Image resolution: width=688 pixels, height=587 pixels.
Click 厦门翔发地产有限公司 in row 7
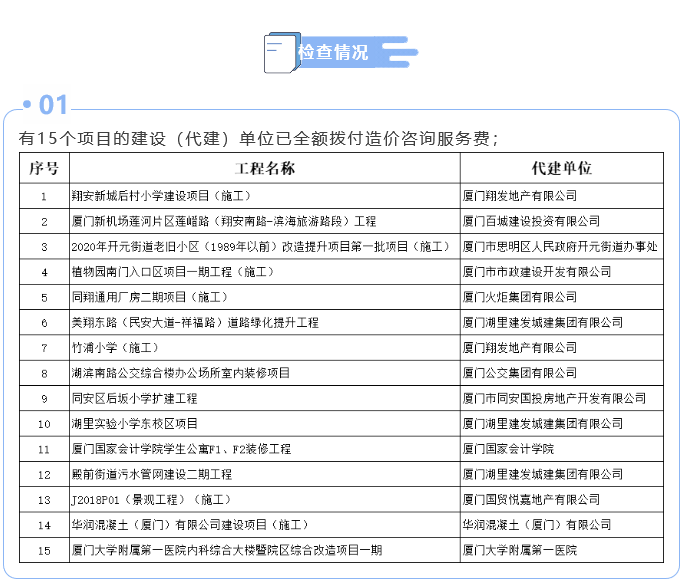(x=562, y=348)
